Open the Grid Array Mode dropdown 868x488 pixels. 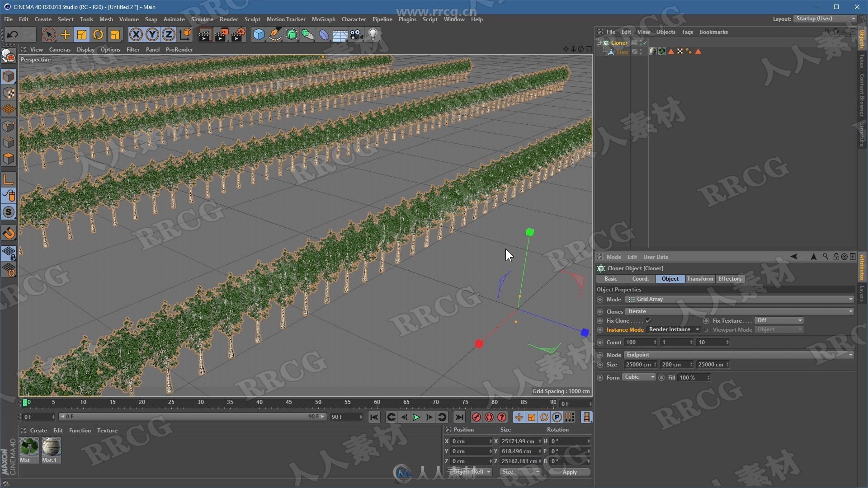(740, 300)
